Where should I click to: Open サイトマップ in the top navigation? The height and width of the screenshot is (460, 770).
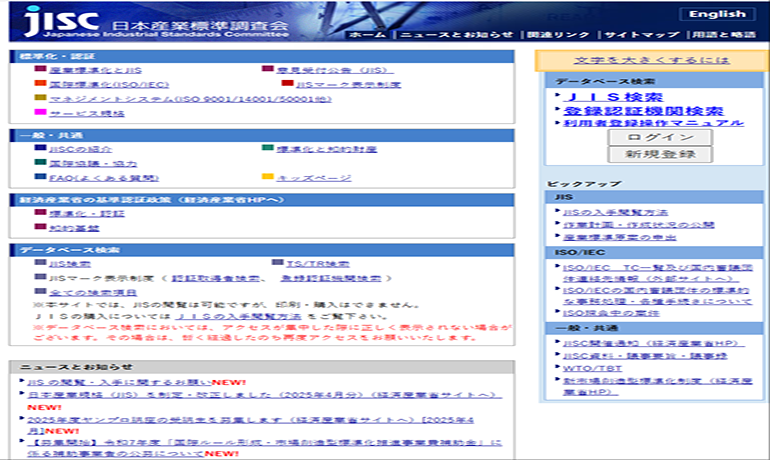coord(641,35)
